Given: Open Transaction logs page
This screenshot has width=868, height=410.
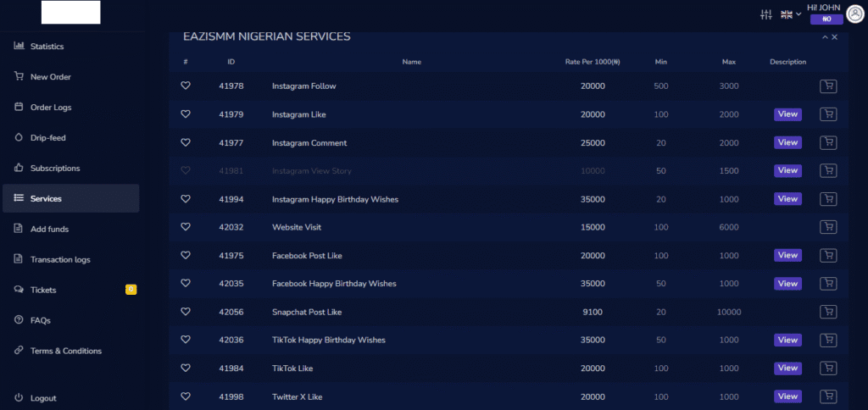Looking at the screenshot, I should pyautogui.click(x=71, y=259).
